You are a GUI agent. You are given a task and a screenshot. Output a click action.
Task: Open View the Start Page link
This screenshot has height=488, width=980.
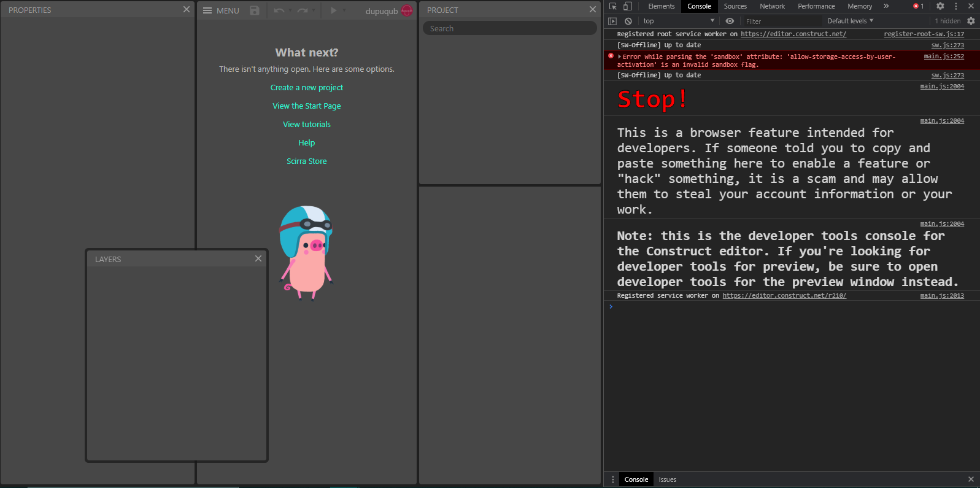(x=307, y=106)
